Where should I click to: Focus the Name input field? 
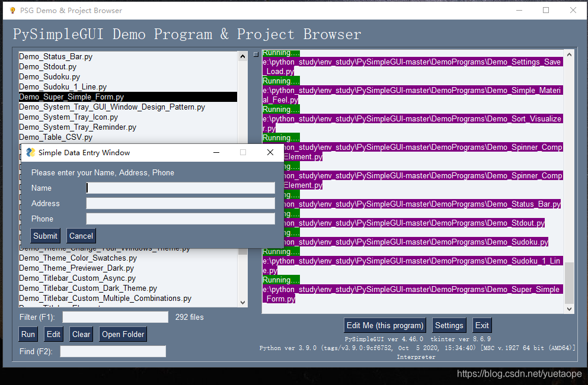180,188
